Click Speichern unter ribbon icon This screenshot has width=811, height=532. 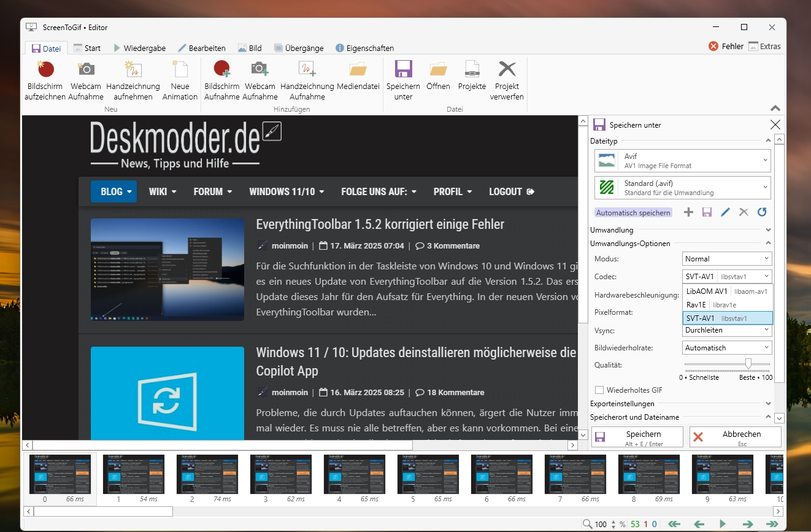pos(403,80)
